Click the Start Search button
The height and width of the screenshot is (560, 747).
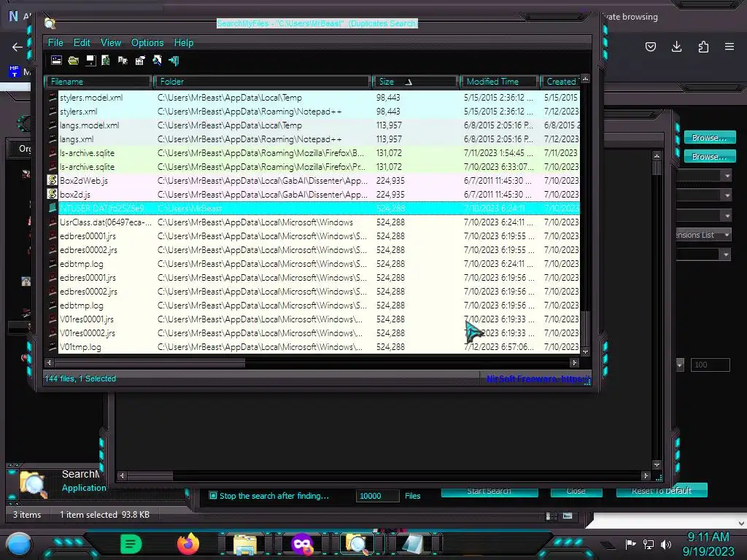click(x=489, y=491)
